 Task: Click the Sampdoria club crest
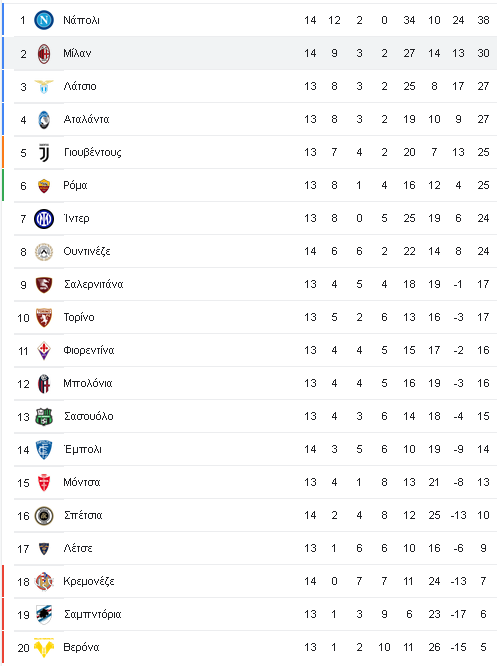point(44,615)
